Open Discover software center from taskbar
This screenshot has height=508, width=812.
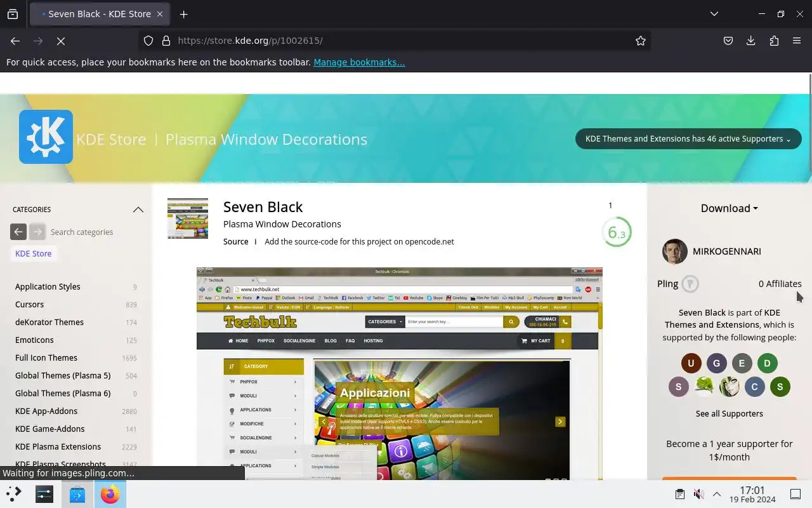(x=77, y=494)
